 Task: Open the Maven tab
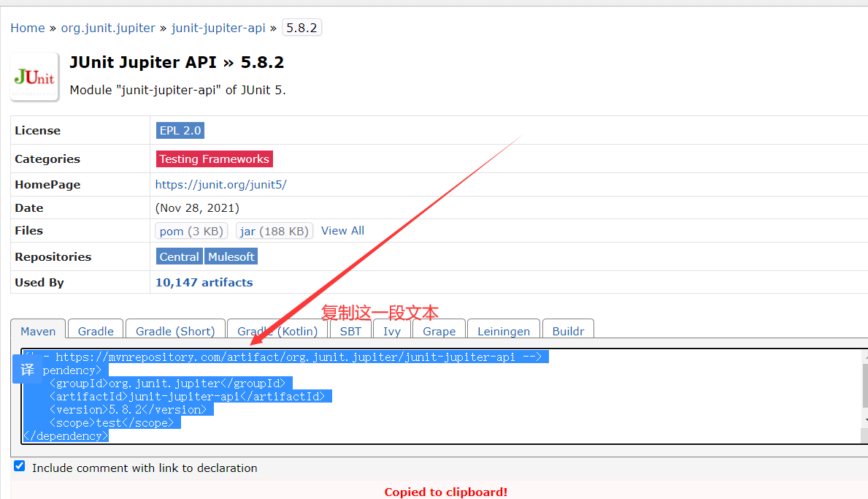tap(38, 331)
